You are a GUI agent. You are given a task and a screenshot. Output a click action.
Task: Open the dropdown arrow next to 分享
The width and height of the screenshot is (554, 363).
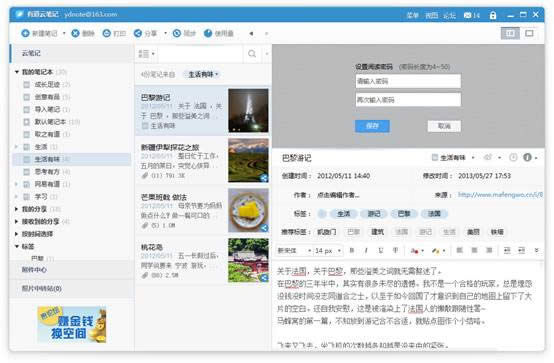(x=165, y=33)
